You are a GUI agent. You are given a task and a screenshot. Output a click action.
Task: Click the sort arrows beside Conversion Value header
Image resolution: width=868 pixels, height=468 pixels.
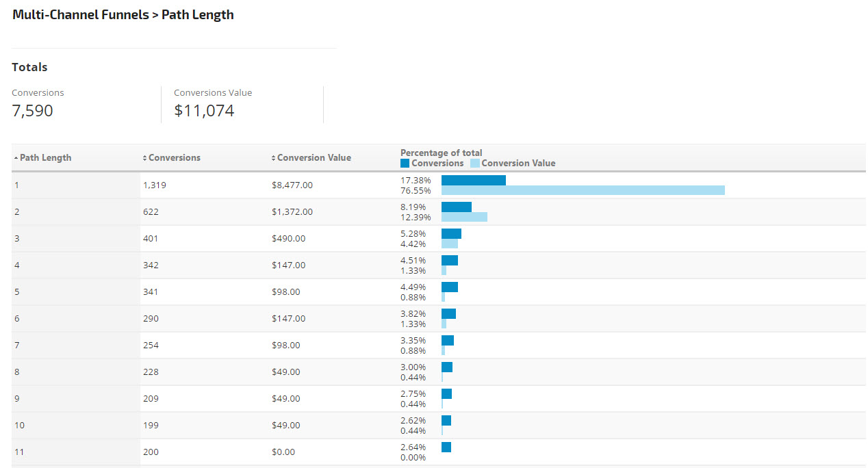pos(273,158)
